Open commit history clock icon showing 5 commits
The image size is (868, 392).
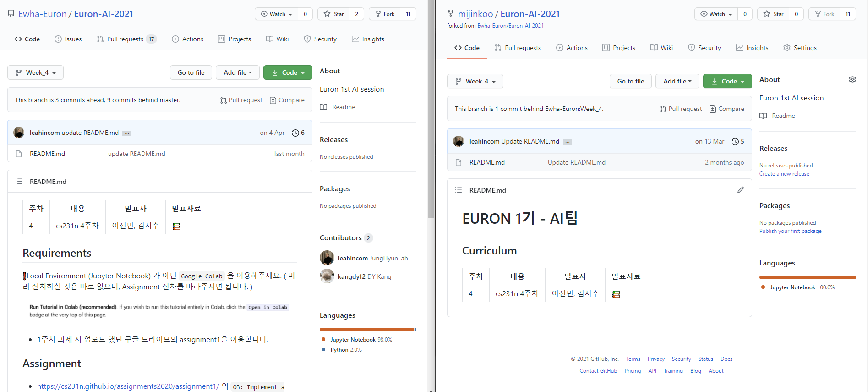735,142
